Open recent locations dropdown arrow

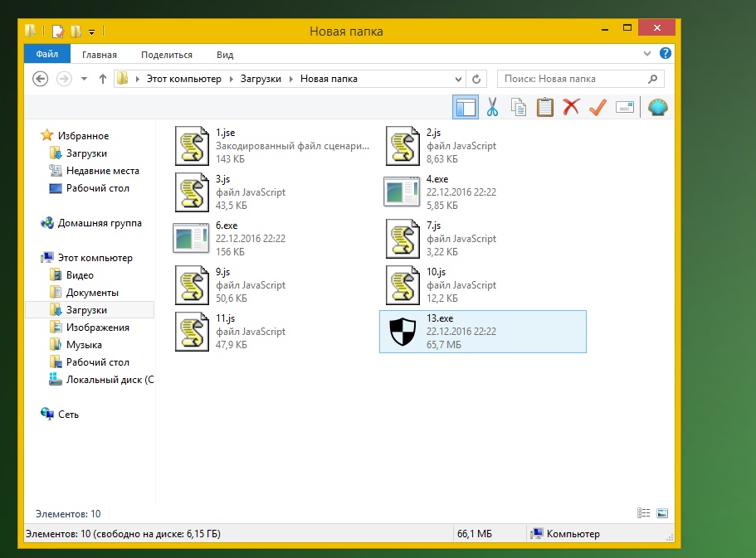(84, 79)
